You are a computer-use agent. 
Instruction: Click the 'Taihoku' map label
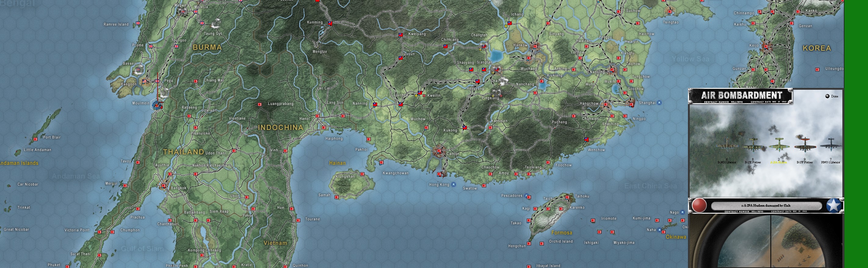pyautogui.click(x=582, y=196)
